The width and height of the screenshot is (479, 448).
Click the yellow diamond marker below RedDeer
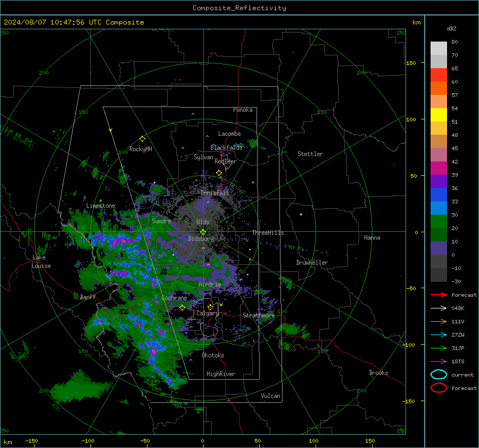(x=219, y=173)
